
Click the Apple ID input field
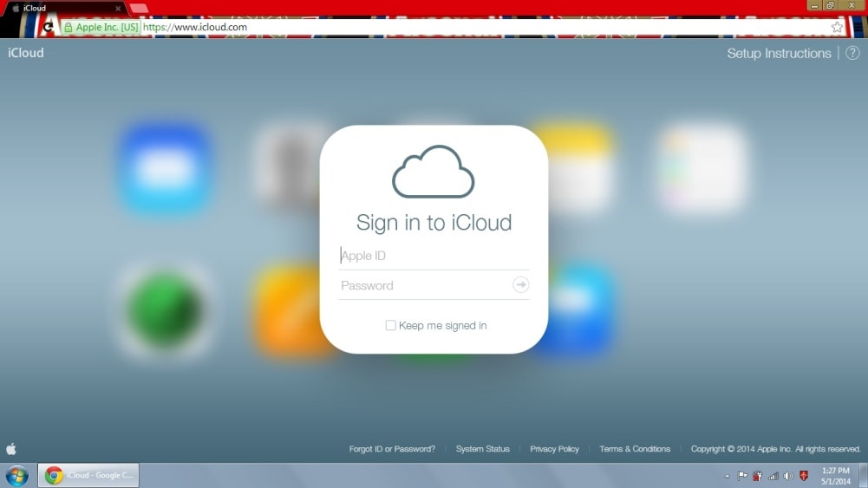[x=434, y=256]
